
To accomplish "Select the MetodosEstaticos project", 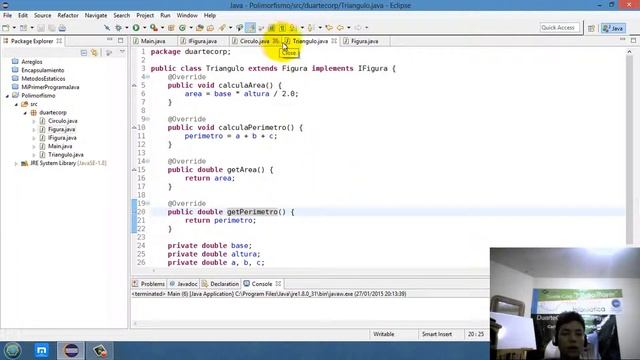I will pyautogui.click(x=43, y=79).
